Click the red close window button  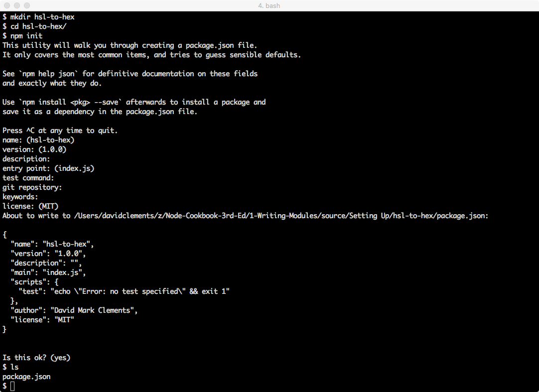[7, 5]
